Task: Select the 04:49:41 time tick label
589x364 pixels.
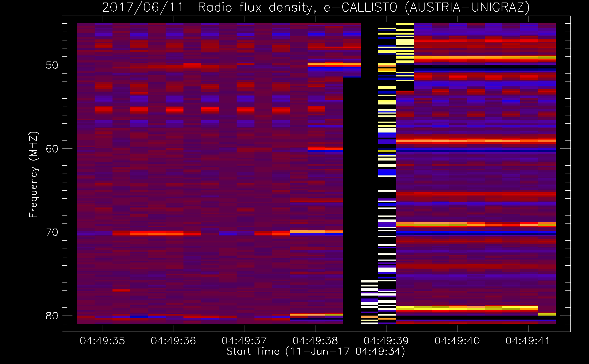Action: (x=528, y=341)
